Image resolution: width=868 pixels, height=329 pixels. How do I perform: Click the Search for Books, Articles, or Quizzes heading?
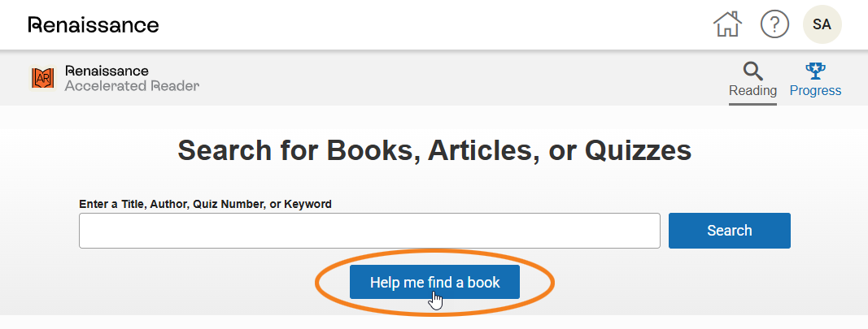(434, 150)
